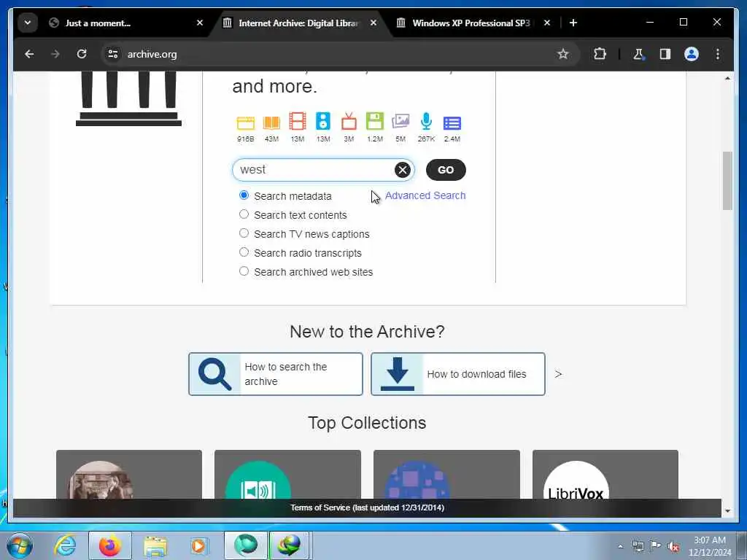Click the GO search button
This screenshot has width=747, height=560.
(x=446, y=170)
